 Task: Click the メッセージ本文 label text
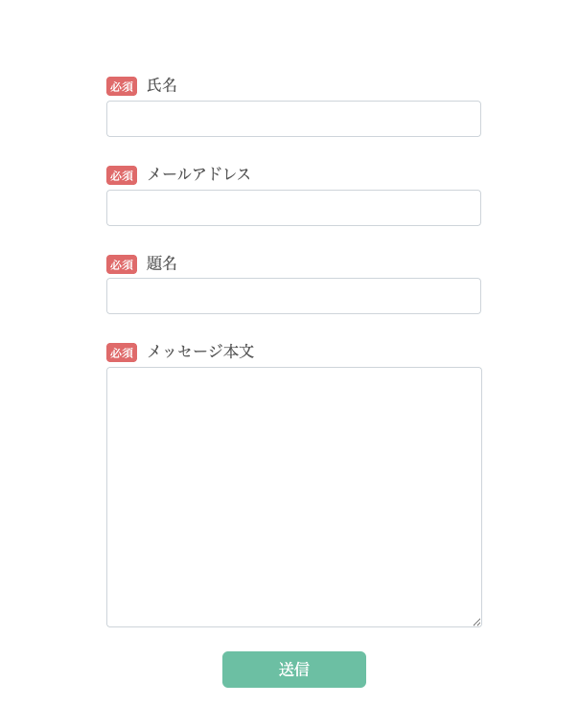tap(200, 352)
